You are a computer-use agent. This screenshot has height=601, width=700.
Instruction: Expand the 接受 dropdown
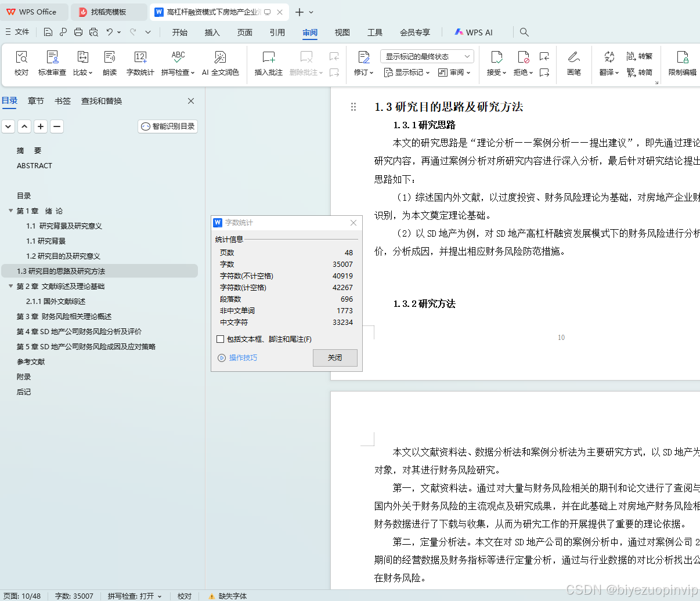pos(497,73)
